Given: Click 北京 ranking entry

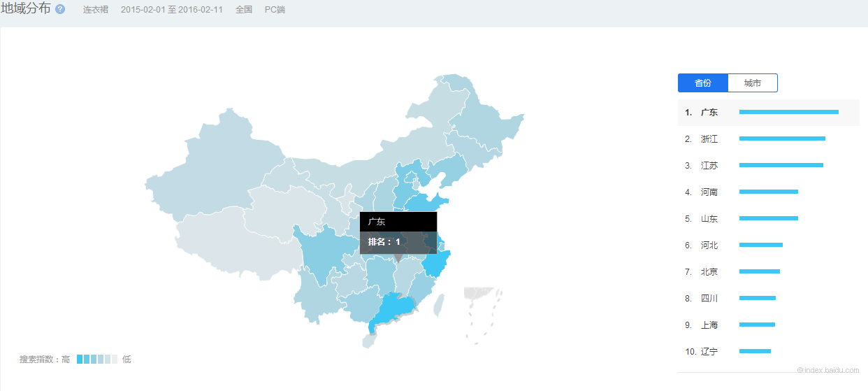Looking at the screenshot, I should click(709, 272).
